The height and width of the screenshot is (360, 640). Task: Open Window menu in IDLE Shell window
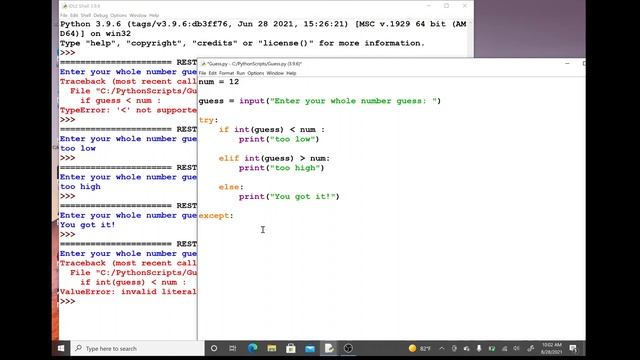138,16
